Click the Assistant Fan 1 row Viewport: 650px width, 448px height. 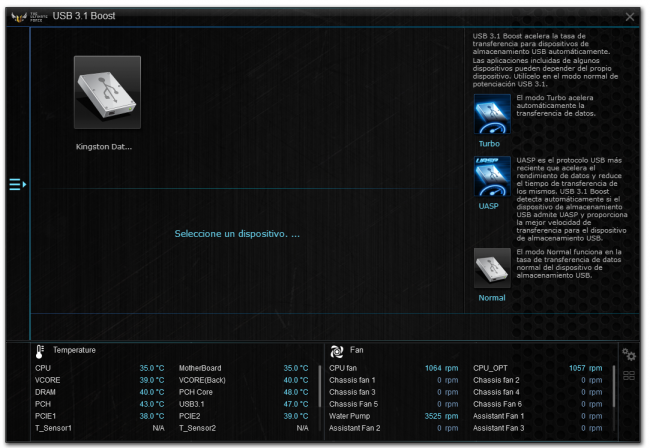point(538,416)
